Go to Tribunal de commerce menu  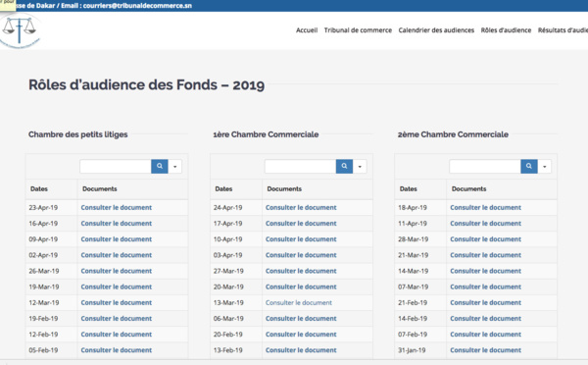coord(358,30)
